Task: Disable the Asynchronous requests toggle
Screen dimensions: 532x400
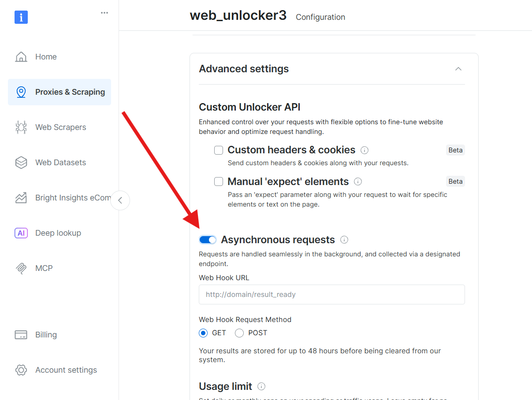Action: tap(208, 239)
